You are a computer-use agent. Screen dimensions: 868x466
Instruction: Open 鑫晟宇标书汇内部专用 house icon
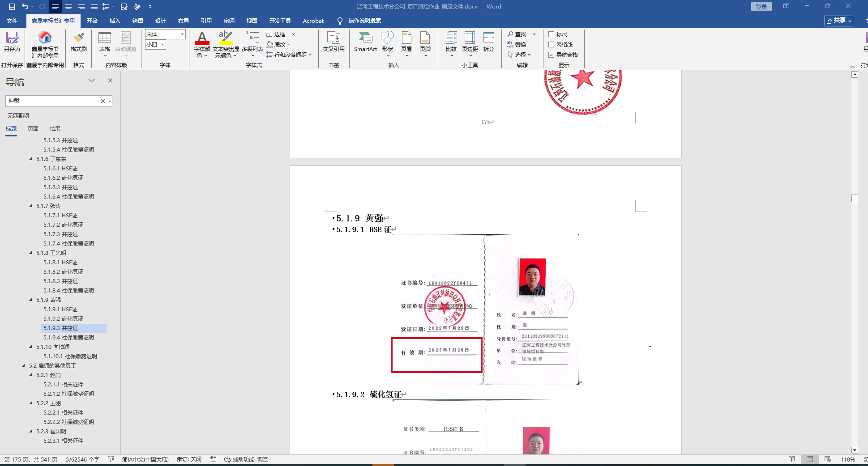45,45
